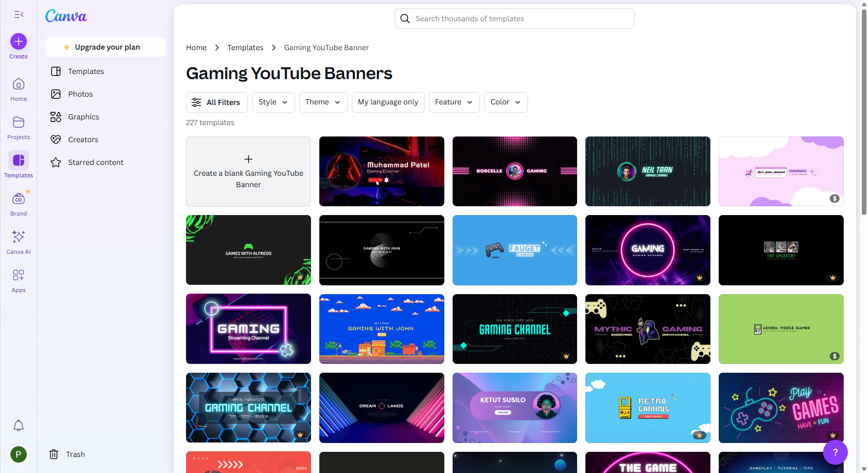Screen dimensions: 868x473
Task: Click crown badge on Mythic neon Gaming template
Action: [700, 278]
